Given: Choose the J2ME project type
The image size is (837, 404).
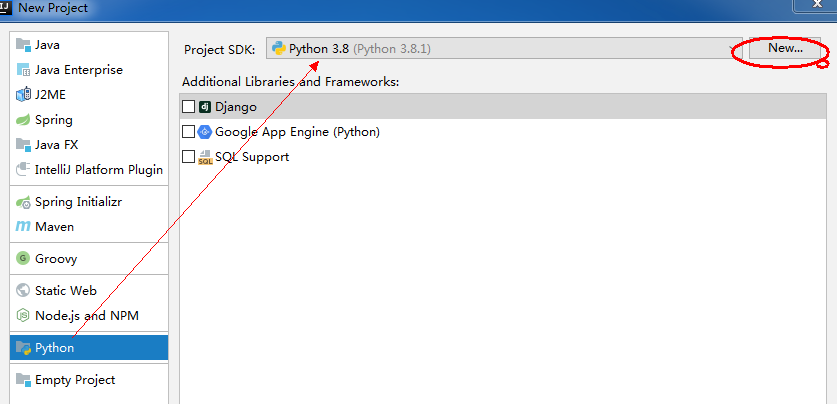Looking at the screenshot, I should tap(89, 95).
